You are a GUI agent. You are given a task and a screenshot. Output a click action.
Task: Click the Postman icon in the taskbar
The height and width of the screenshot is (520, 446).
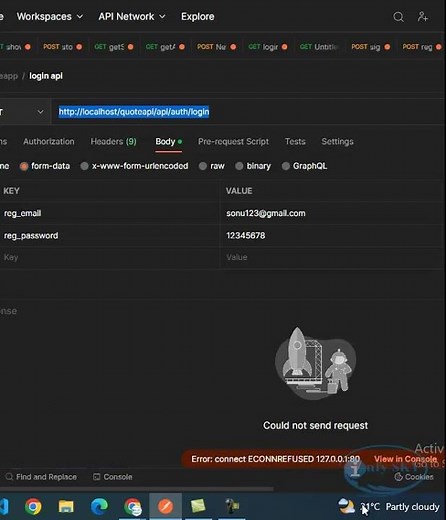[166, 507]
